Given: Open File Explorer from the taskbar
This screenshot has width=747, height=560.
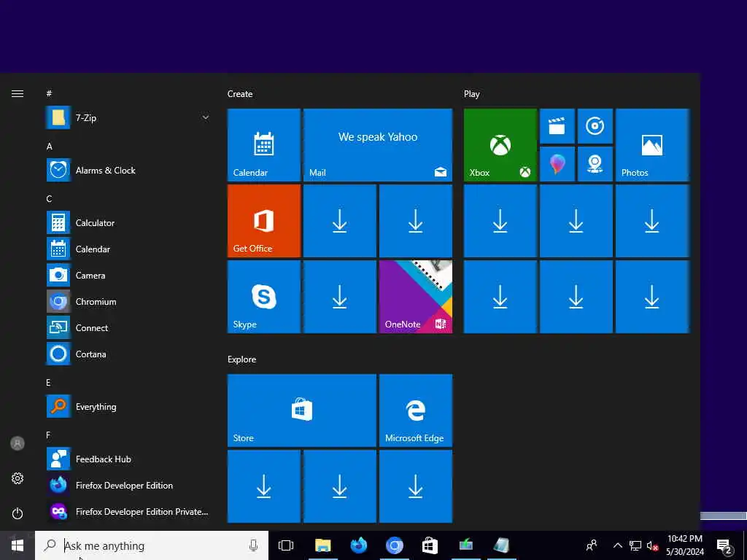Looking at the screenshot, I should tap(322, 545).
